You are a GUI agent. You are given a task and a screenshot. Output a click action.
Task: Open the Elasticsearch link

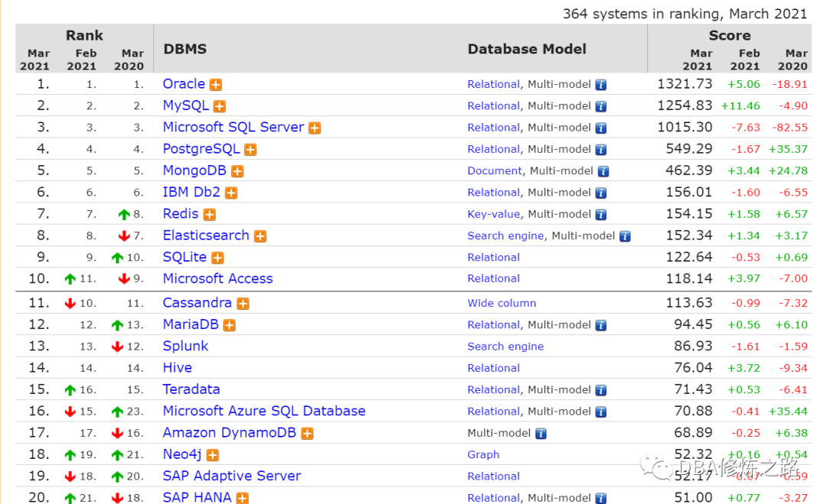[x=206, y=235]
